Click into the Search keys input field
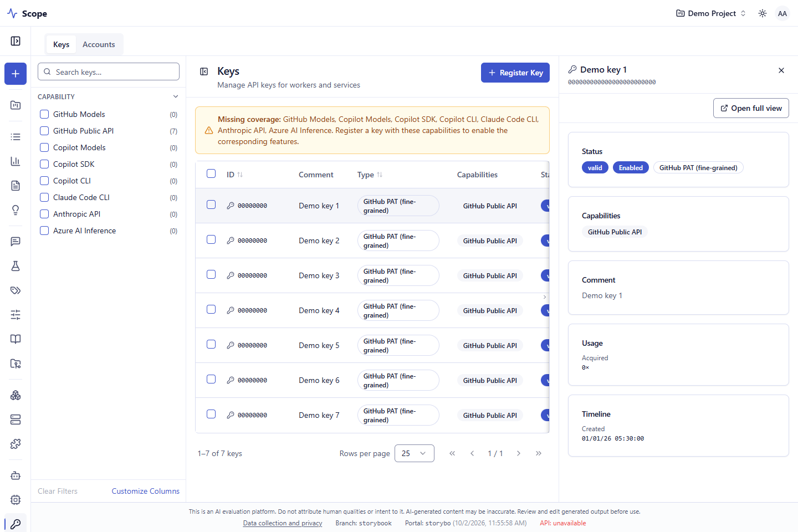 point(109,72)
